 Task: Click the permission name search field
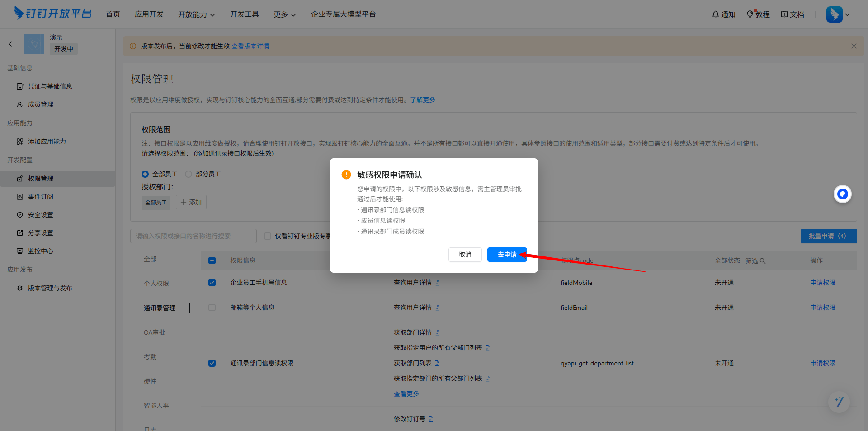point(193,236)
